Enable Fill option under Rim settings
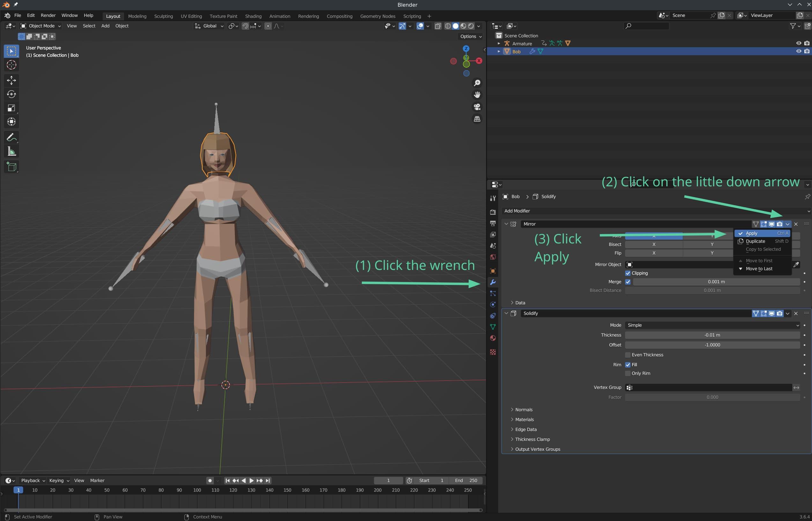This screenshot has width=812, height=521. tap(628, 364)
